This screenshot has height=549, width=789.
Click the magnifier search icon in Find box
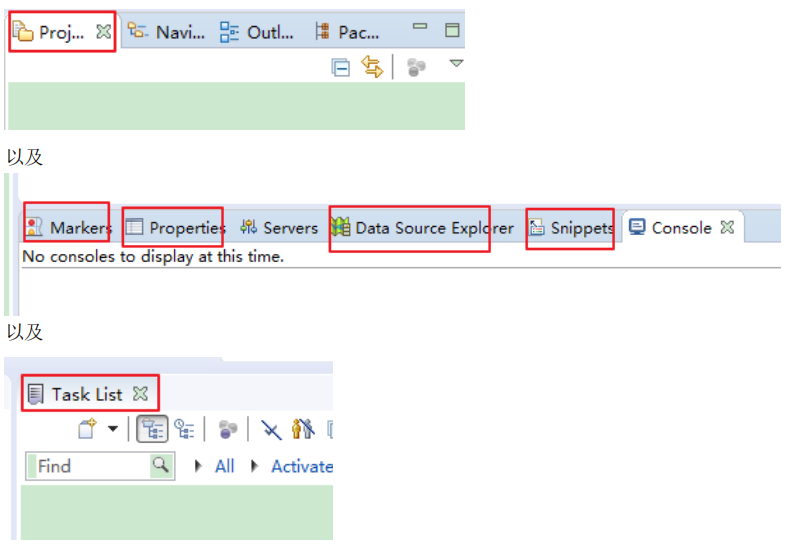(x=161, y=464)
